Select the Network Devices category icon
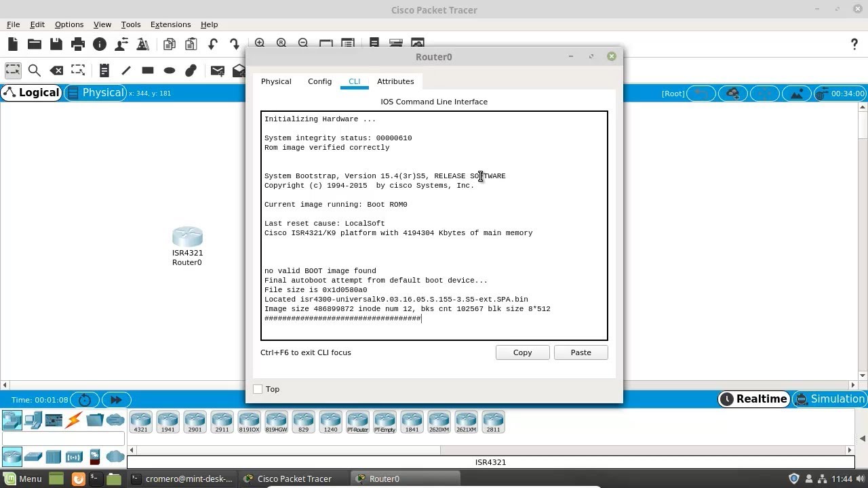The height and width of the screenshot is (488, 868). 12,420
